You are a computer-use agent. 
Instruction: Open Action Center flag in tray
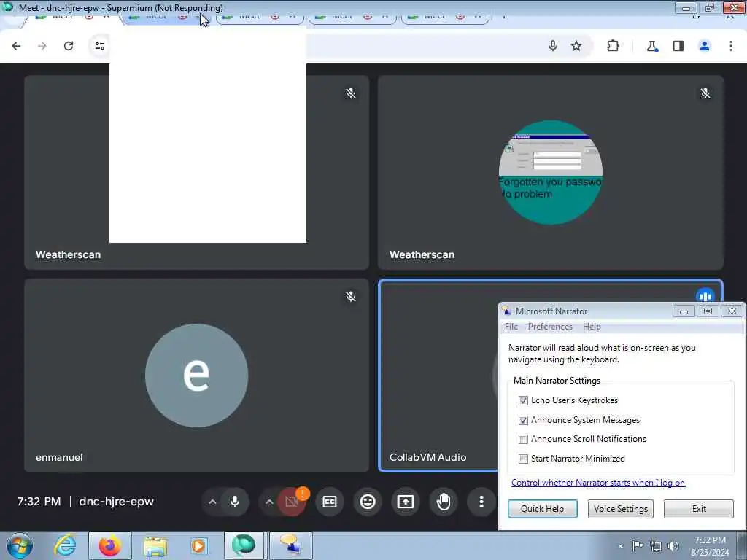[638, 545]
